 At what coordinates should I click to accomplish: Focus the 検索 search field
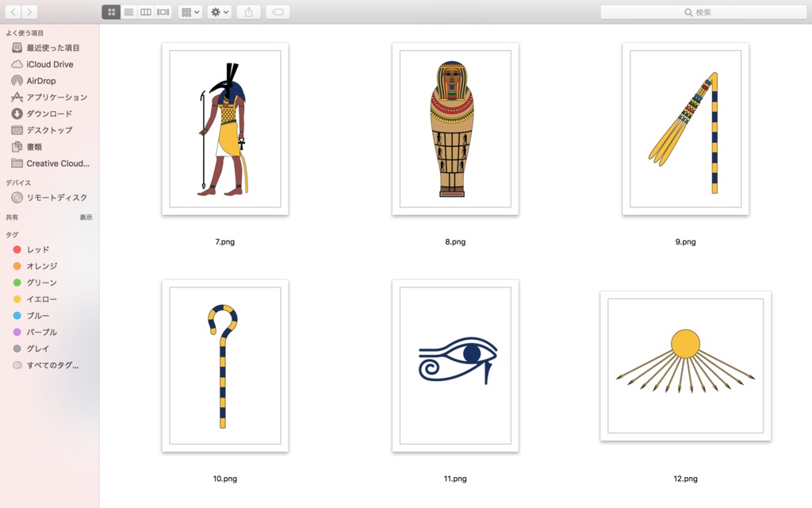click(x=704, y=12)
